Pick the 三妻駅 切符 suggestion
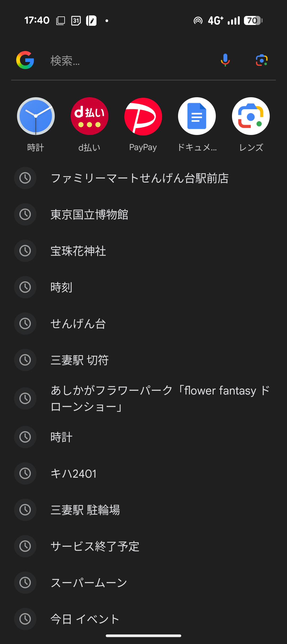This screenshot has height=644, width=287. (x=79, y=360)
